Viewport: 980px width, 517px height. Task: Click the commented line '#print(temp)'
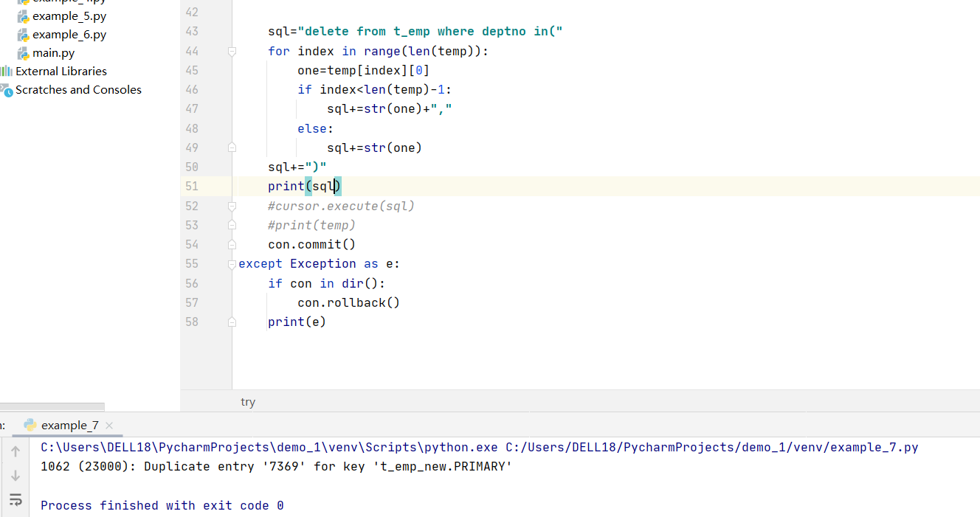point(311,225)
